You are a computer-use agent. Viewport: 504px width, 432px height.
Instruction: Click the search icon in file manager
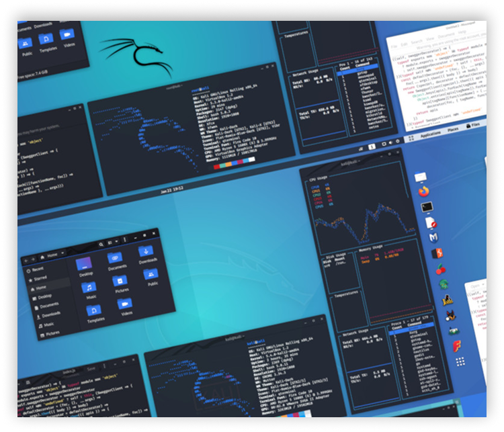point(101,245)
